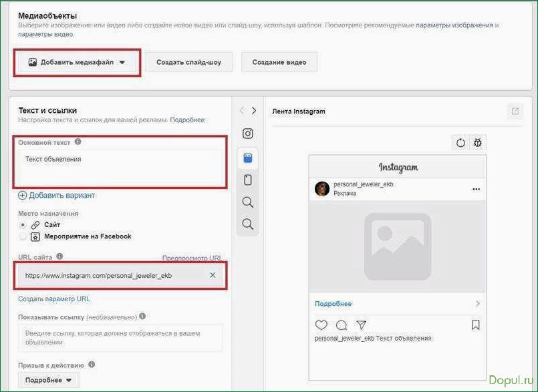Open Предпросмотр URL link
Image resolution: width=538 pixels, height=392 pixels.
[x=192, y=258]
